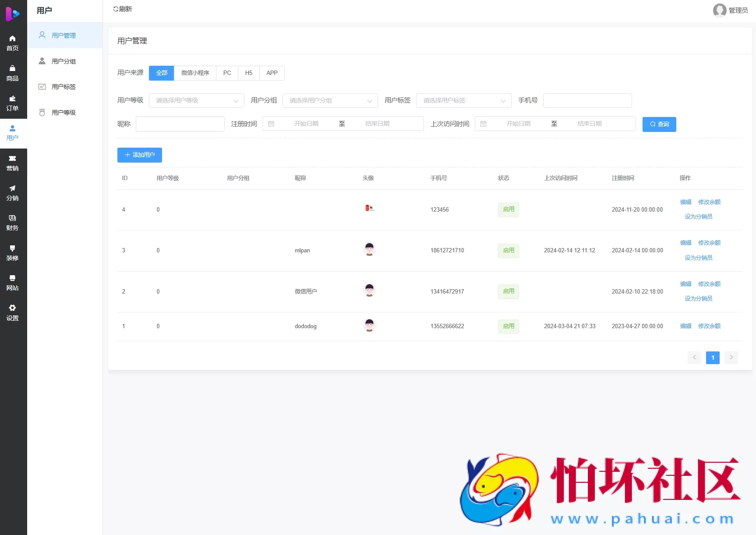Choose the APP user source option

(272, 73)
